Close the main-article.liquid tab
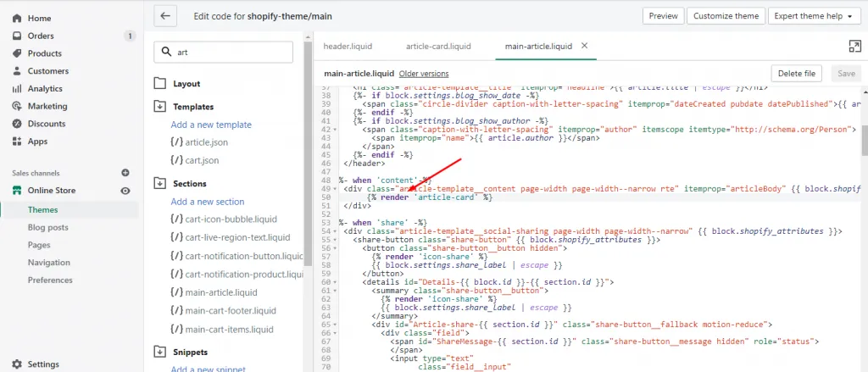868x372 pixels. pyautogui.click(x=584, y=46)
